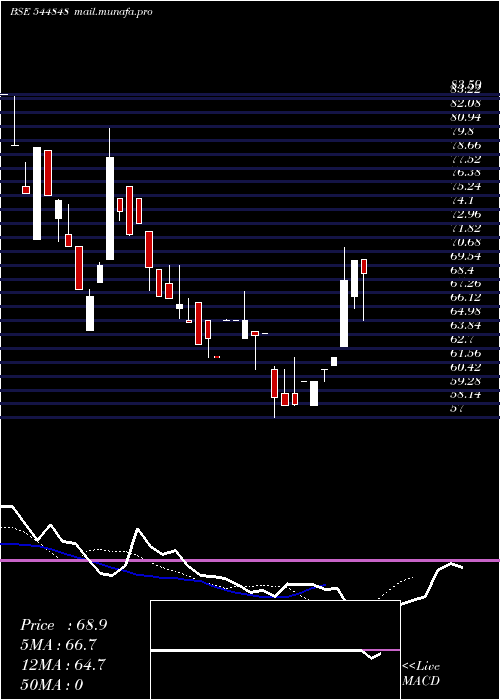Click the BSE 544848 mail.munafa.pro title
500x700 pixels.
point(81,12)
